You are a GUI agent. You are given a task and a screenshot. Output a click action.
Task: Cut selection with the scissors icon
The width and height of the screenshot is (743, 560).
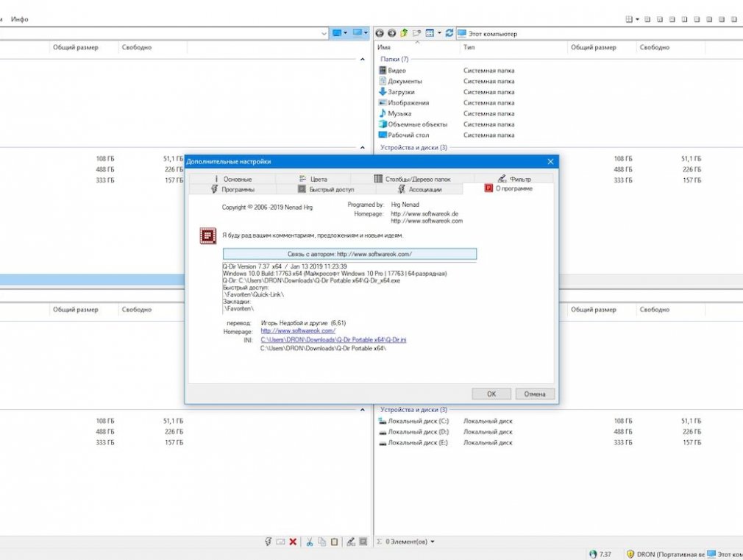point(310,542)
